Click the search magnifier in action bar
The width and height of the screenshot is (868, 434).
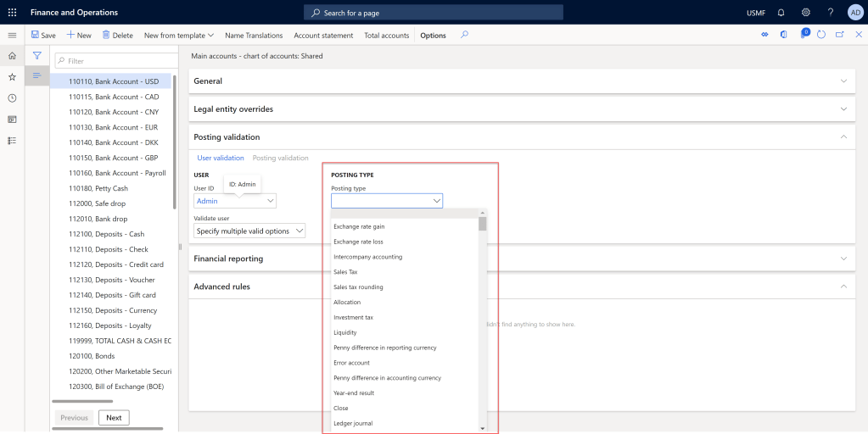464,35
